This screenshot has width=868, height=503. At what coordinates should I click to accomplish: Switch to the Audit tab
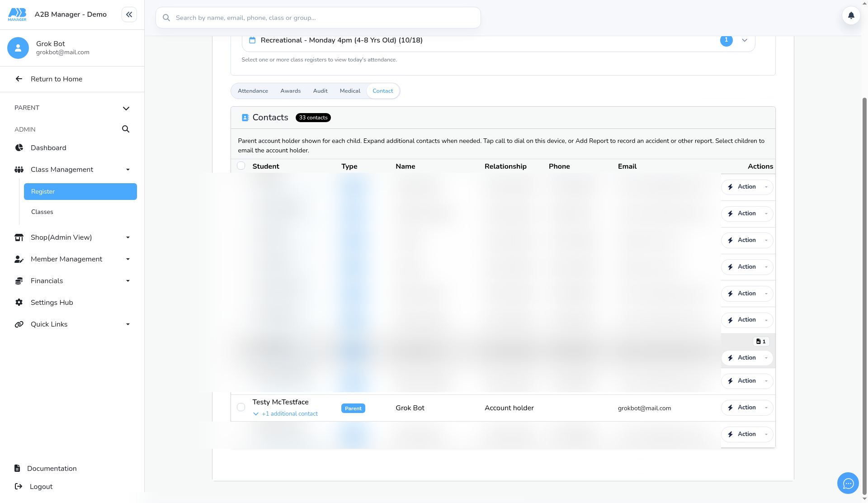pos(320,91)
